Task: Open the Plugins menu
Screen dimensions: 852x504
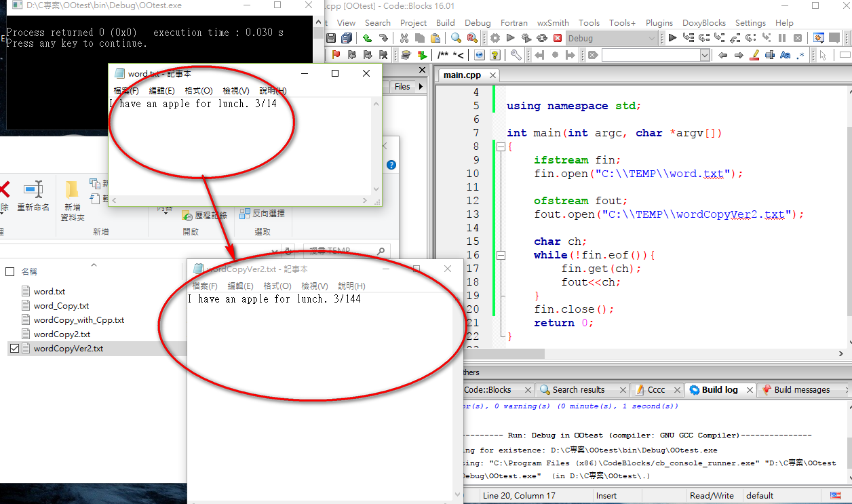Action: pos(659,22)
